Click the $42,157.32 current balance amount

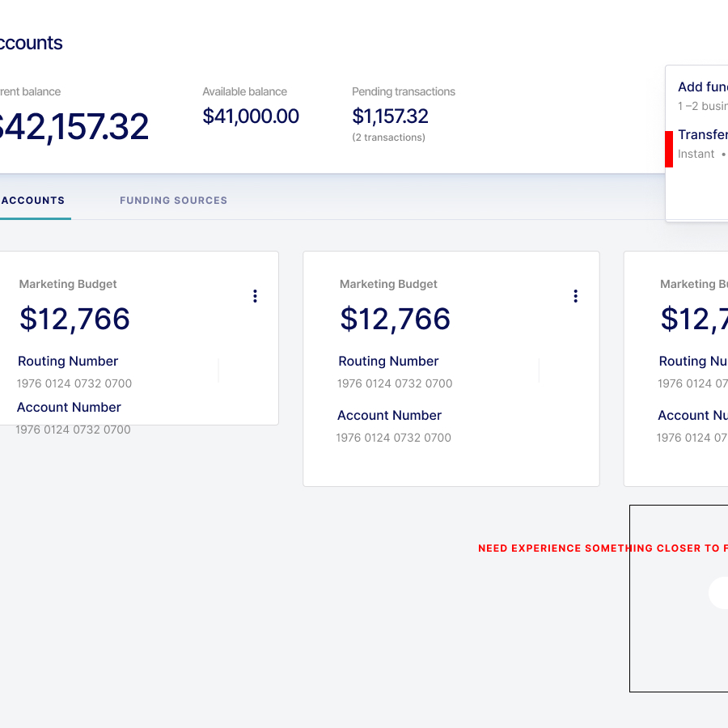(74, 126)
